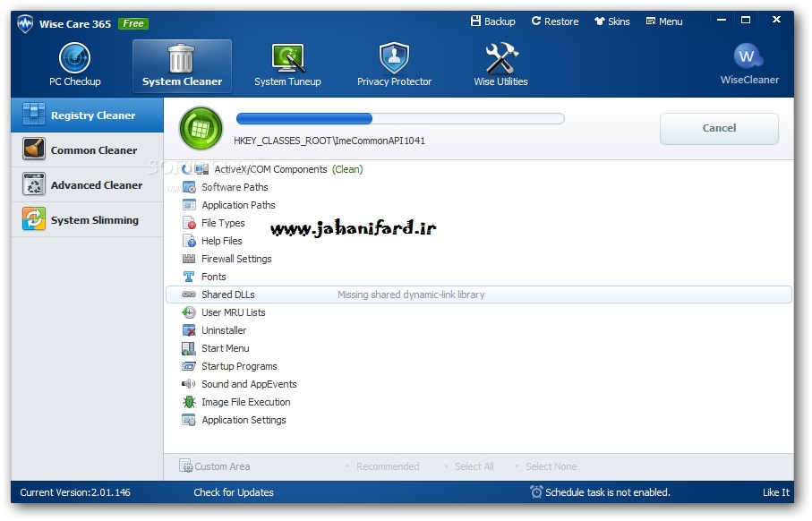Open the System Slimming sidebar icon
Viewport: 812px width, 521px height.
[34, 220]
